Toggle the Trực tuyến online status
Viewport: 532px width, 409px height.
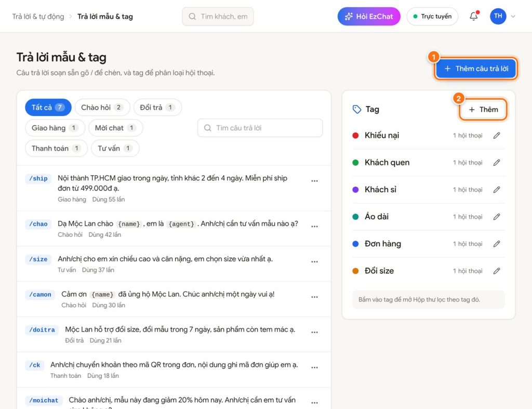432,16
